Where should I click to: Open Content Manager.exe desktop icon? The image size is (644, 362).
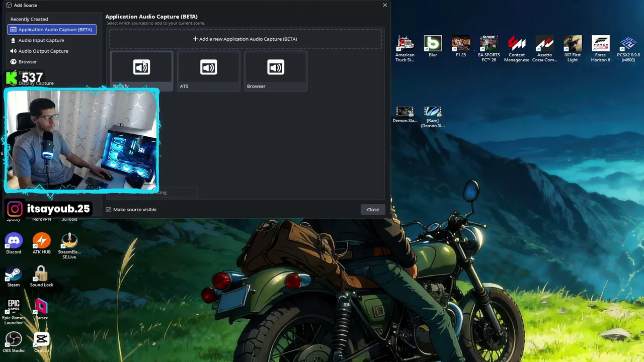click(x=517, y=49)
